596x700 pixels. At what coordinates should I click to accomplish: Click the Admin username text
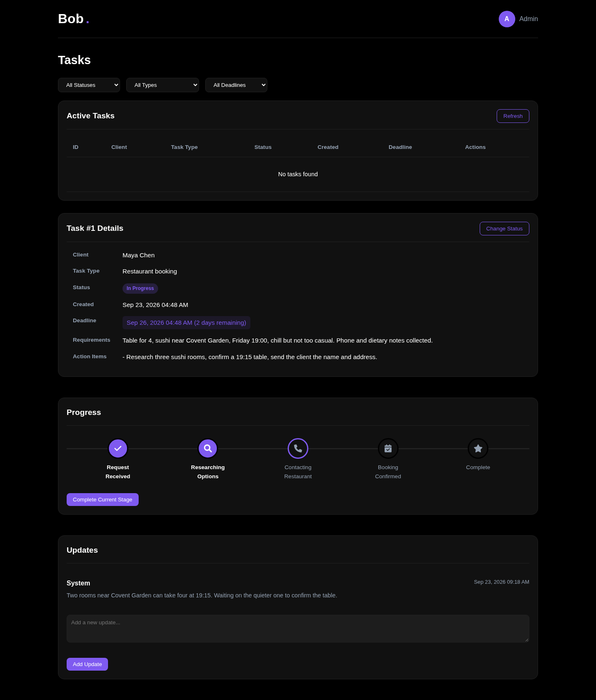(x=529, y=19)
